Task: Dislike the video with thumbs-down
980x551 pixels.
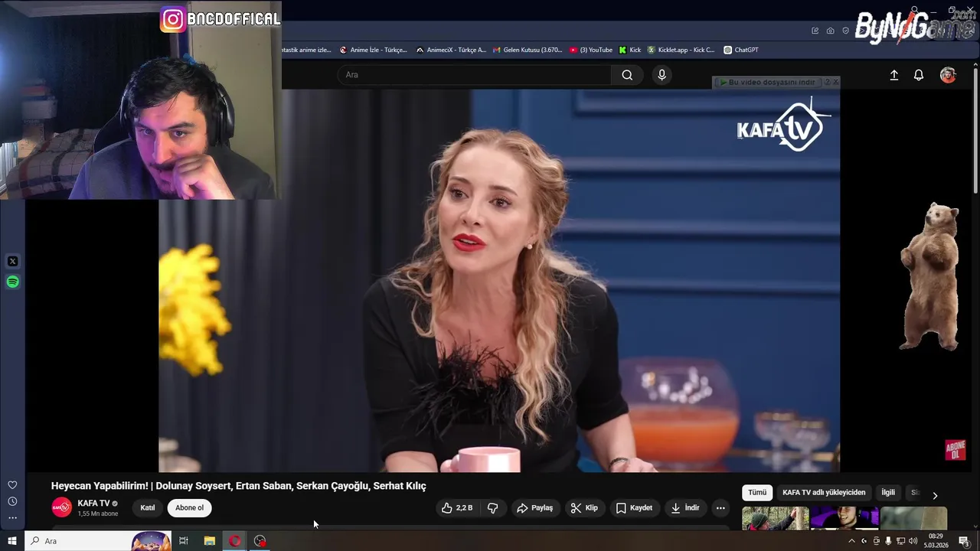Action: [492, 508]
